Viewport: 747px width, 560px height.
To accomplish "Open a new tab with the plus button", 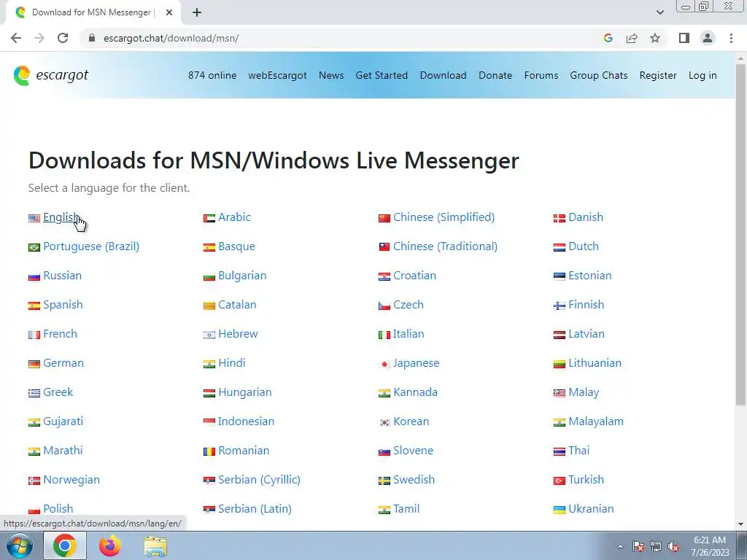I will [197, 12].
